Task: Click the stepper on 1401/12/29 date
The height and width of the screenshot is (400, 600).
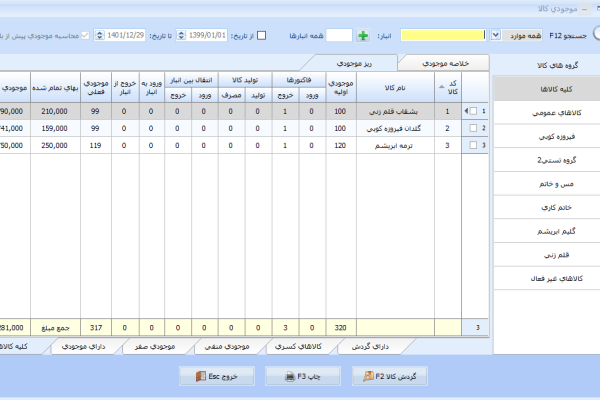Action: point(99,36)
